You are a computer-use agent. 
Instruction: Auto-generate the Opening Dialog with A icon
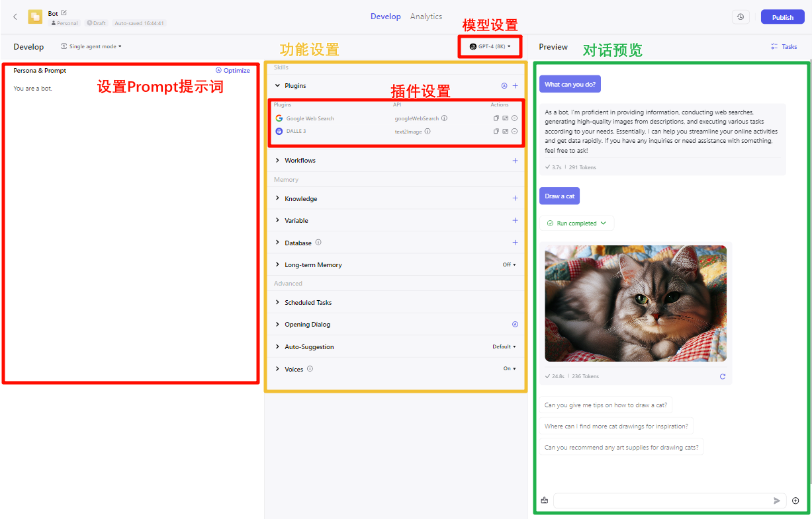[x=515, y=325]
